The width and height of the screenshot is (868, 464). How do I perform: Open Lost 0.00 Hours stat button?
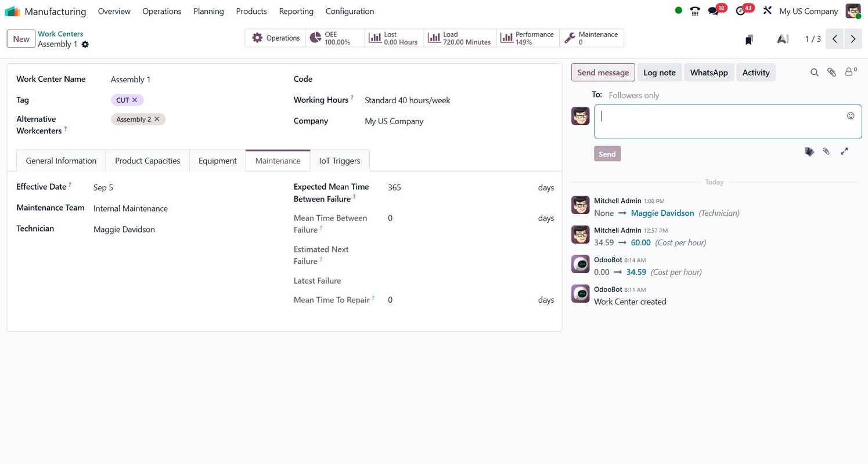(x=394, y=38)
